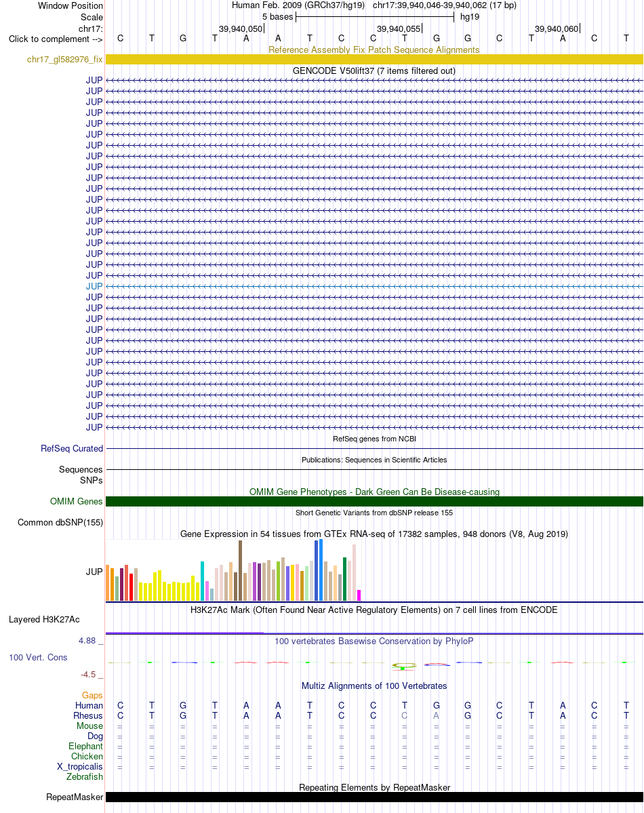Click the Elephant species label

point(85,746)
